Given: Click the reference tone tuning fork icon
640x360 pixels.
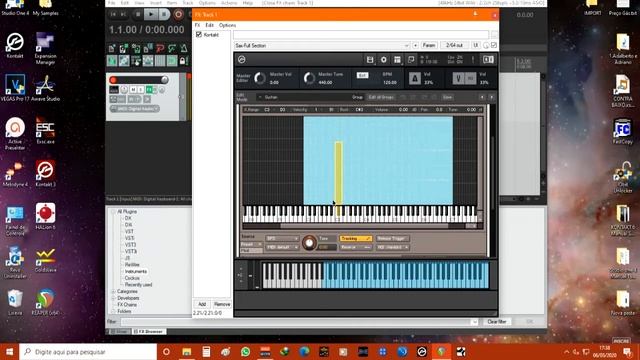Looking at the screenshot, I should (x=458, y=78).
